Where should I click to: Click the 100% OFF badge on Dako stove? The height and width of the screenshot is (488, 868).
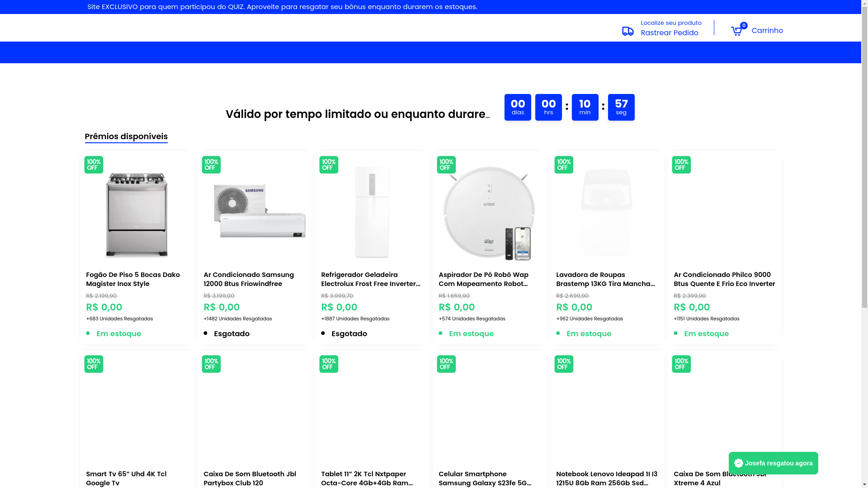[x=94, y=165]
